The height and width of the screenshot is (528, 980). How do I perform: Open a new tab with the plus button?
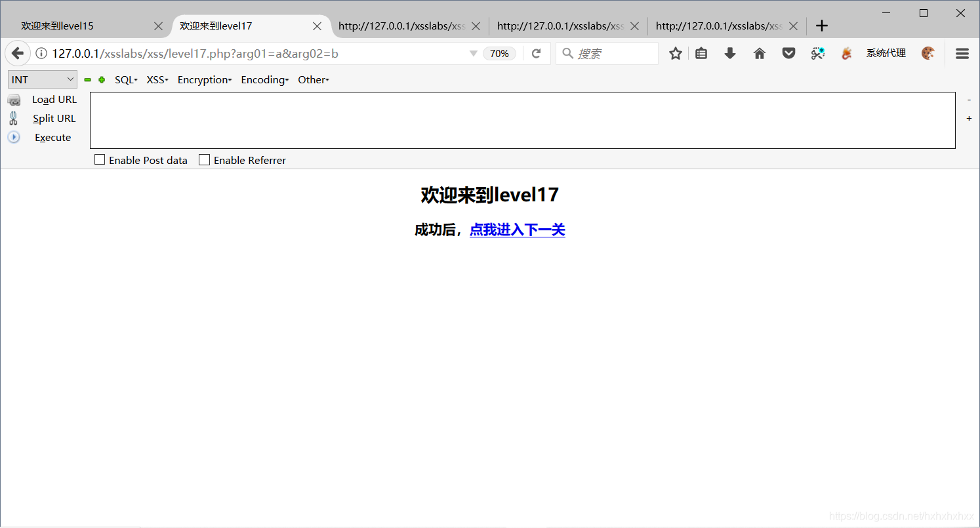tap(822, 26)
